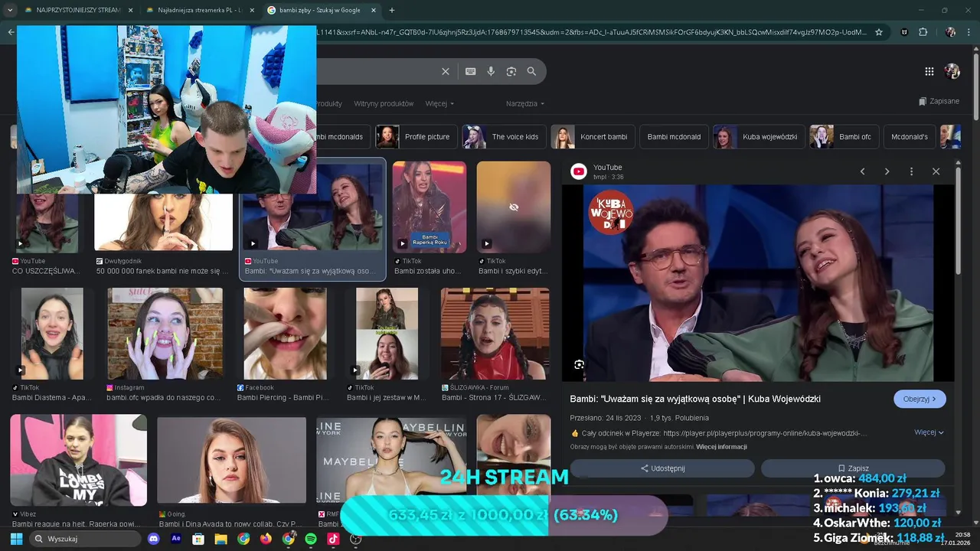The height and width of the screenshot is (551, 980).
Task: Open Bambi została TikTok thumbnail
Action: pyautogui.click(x=430, y=207)
